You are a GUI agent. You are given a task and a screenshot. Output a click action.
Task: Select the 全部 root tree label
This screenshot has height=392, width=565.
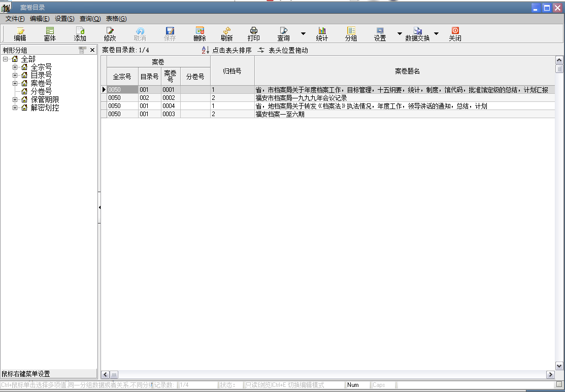click(x=28, y=59)
